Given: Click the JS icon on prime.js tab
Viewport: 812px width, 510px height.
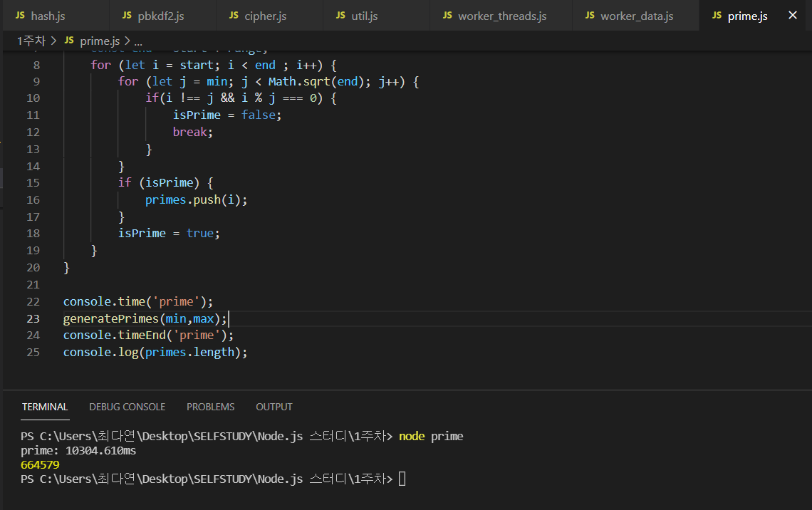Looking at the screenshot, I should pos(717,16).
